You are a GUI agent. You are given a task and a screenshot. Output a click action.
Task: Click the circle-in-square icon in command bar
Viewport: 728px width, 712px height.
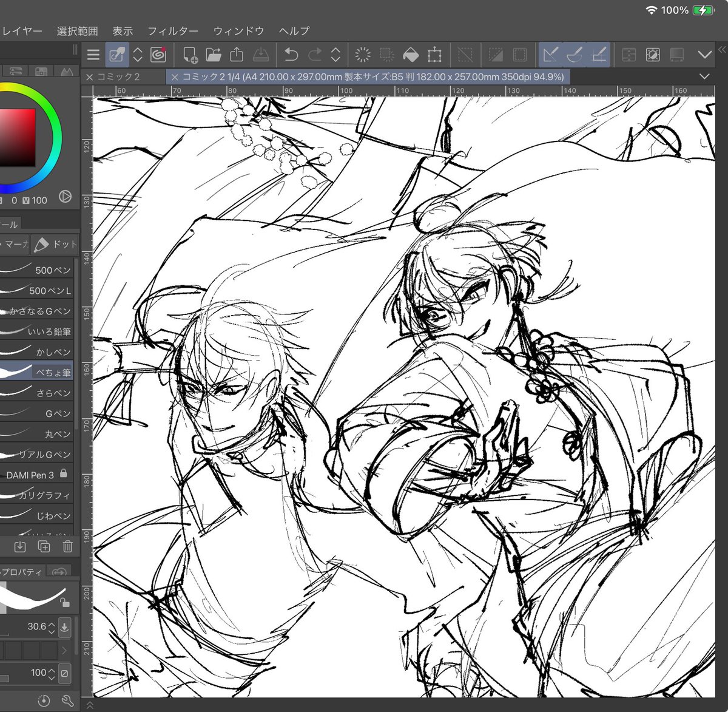click(653, 55)
